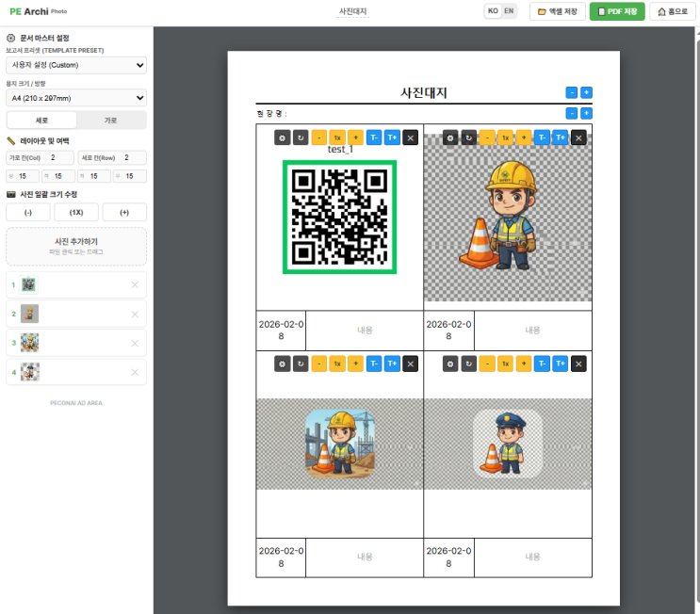The width and height of the screenshot is (700, 614).
Task: Increase text size T+ on QR code cell
Action: (x=392, y=137)
